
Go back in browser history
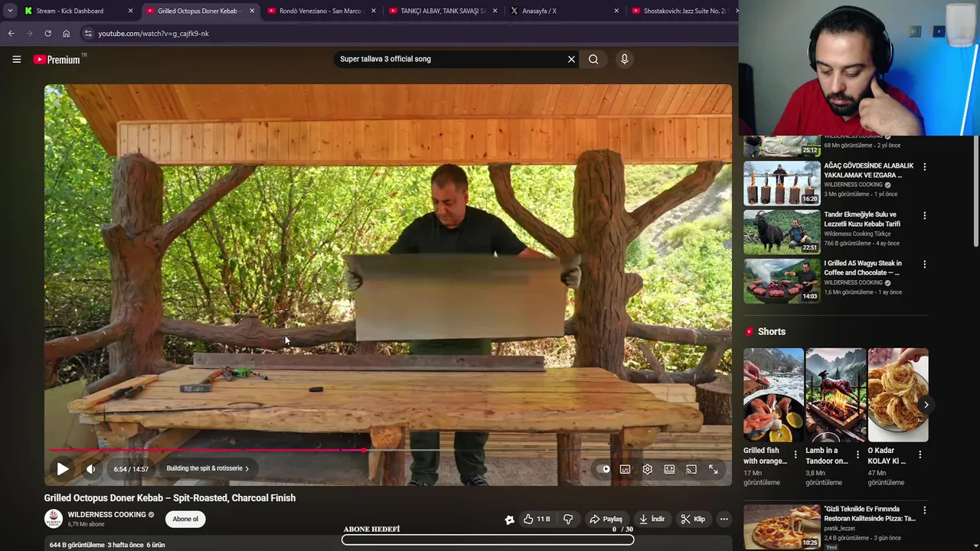click(x=11, y=34)
